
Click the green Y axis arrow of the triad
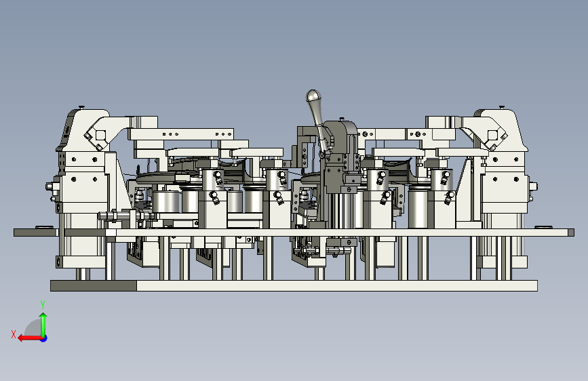[x=43, y=325]
